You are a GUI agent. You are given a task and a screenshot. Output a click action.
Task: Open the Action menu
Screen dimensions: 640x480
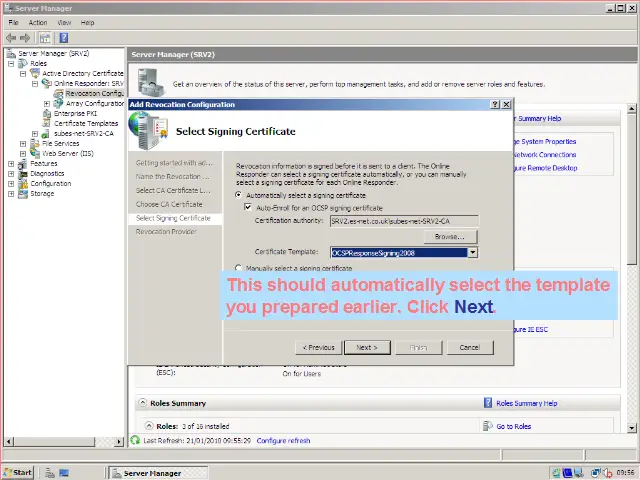[x=38, y=22]
